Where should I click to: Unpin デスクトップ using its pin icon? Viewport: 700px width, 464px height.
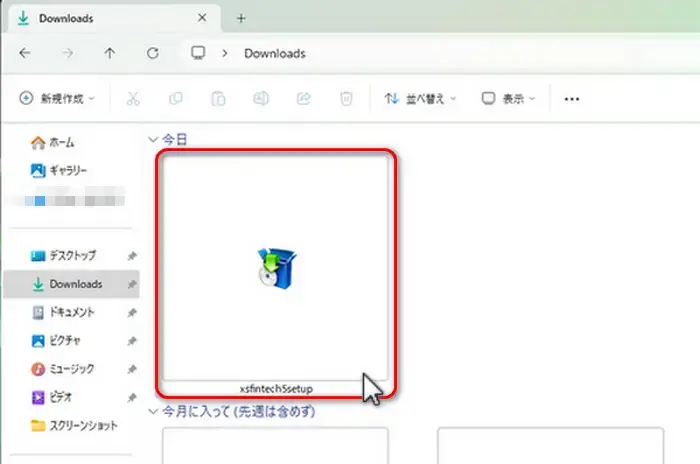pyautogui.click(x=132, y=256)
